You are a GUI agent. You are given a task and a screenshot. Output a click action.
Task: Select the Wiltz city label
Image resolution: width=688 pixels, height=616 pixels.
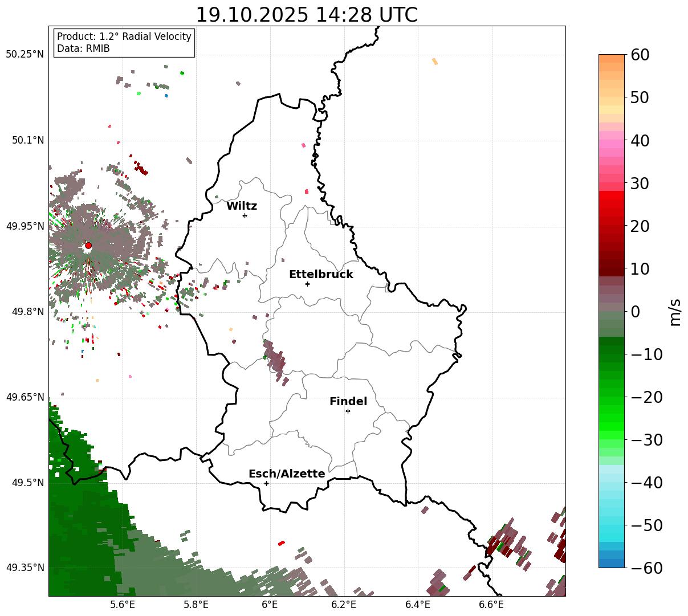[x=242, y=206]
